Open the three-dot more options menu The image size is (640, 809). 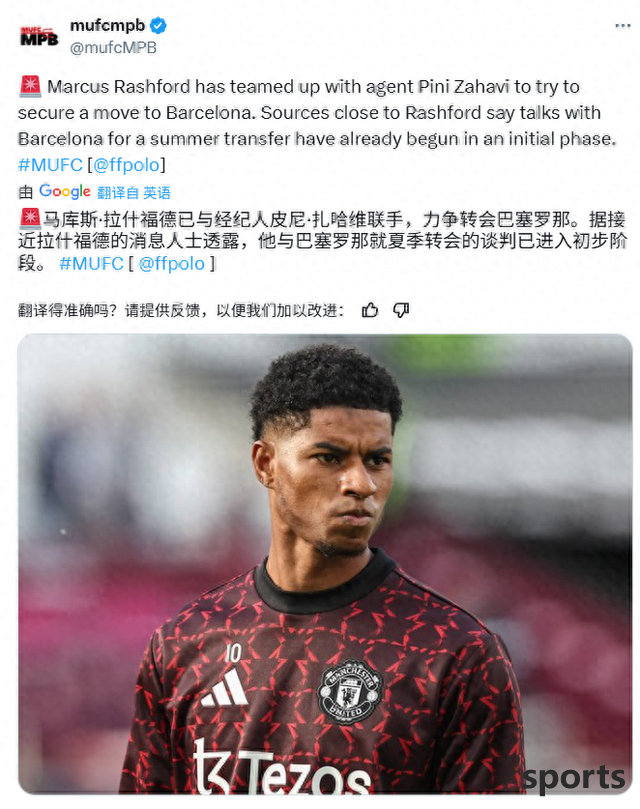pyautogui.click(x=622, y=26)
